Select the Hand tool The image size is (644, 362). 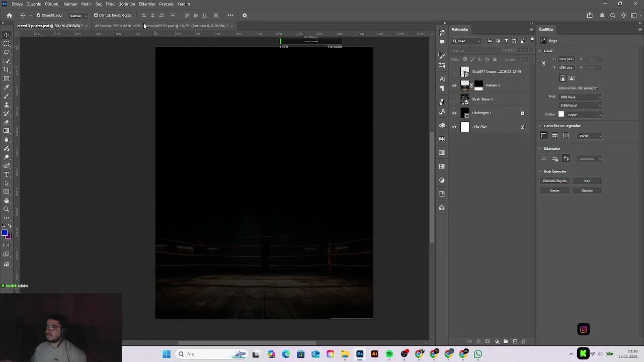(x=7, y=201)
